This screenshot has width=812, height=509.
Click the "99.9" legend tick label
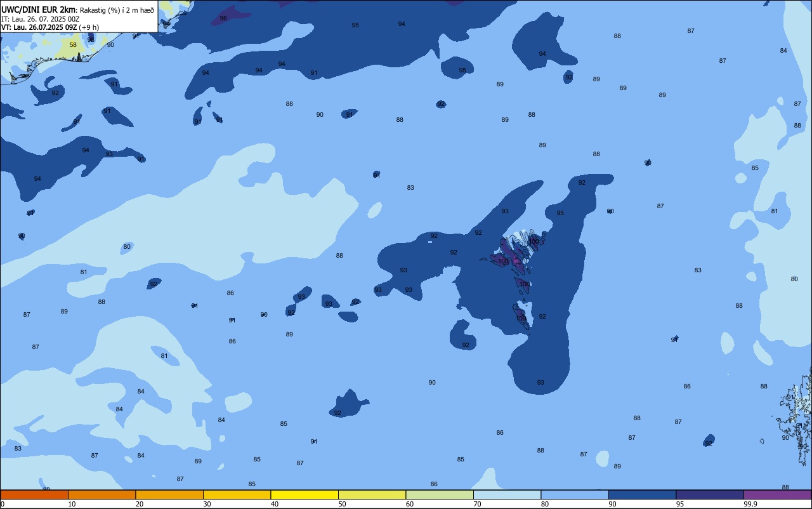751,504
